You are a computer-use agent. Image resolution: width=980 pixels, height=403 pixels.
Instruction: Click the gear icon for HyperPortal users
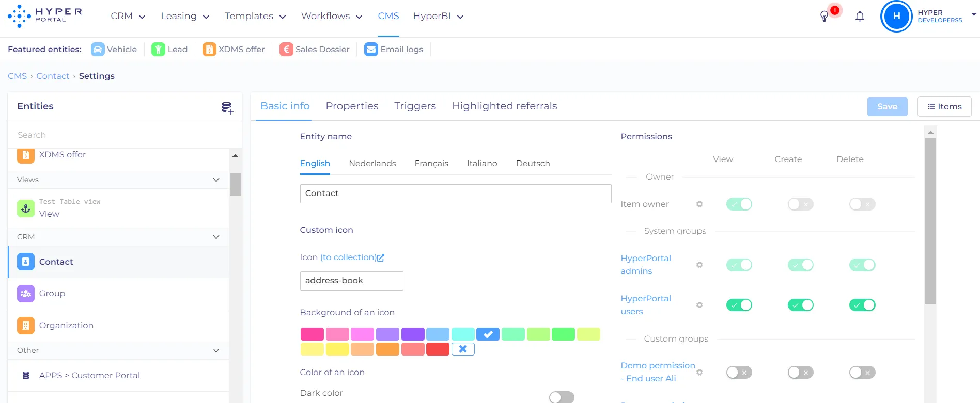pos(699,305)
